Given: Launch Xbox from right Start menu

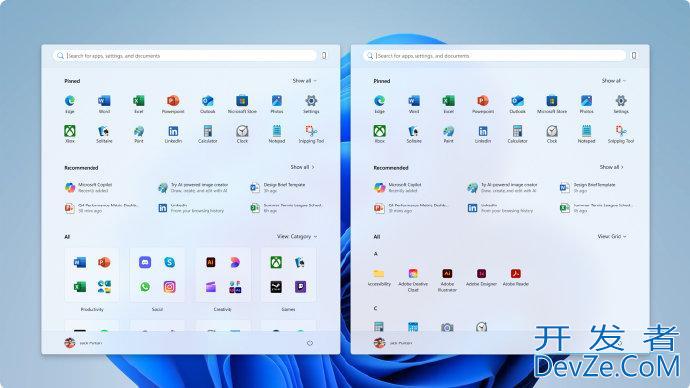Looking at the screenshot, I should (379, 134).
